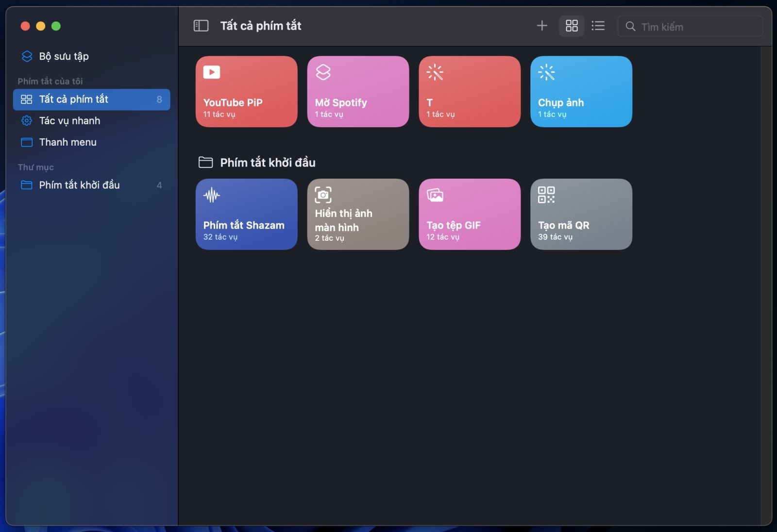Click the QR code icon on Tạo mã QR card
The height and width of the screenshot is (532, 777).
point(546,195)
